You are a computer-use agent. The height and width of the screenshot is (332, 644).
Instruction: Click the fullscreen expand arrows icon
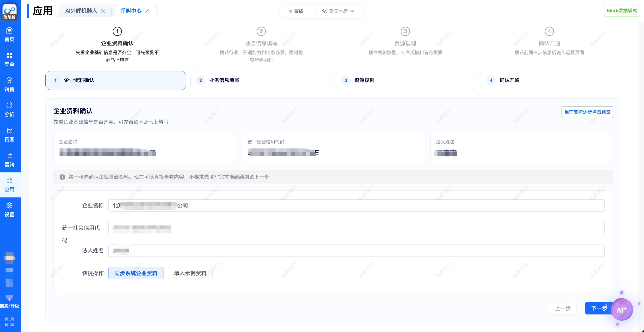tap(9, 322)
